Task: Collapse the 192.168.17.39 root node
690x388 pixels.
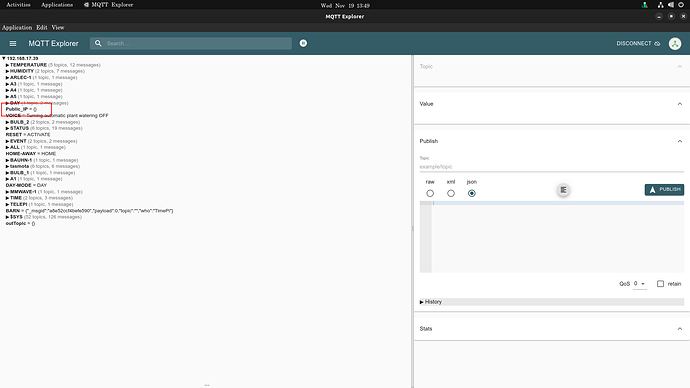Action: click(4, 58)
